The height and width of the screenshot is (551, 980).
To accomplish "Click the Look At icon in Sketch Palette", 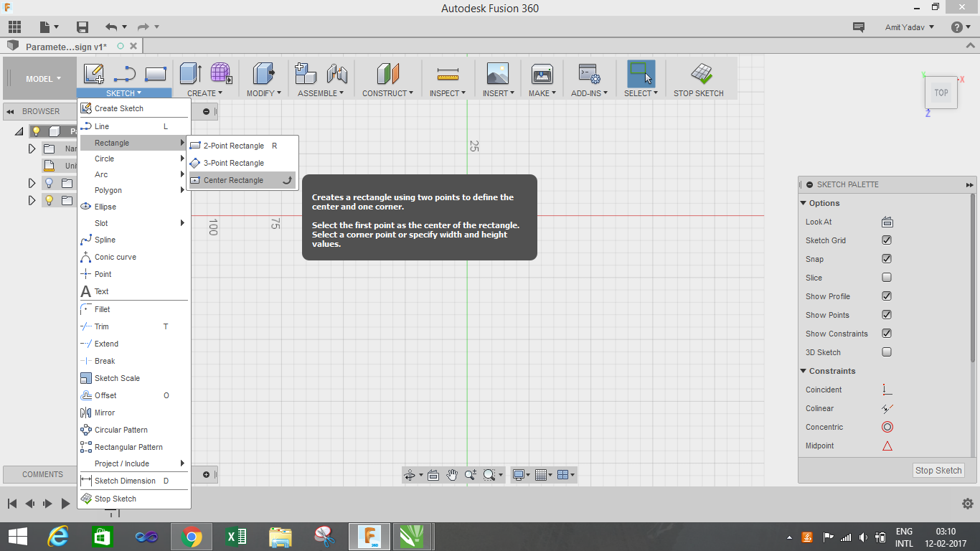I will point(887,222).
